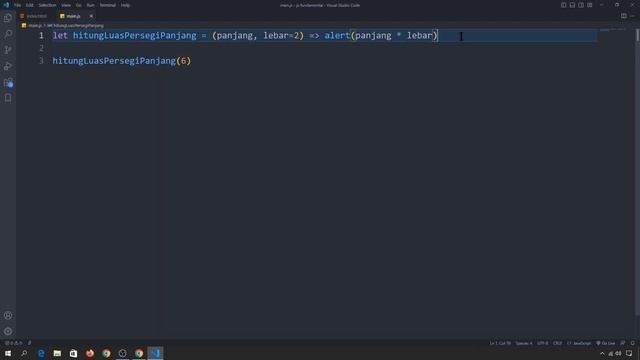Image resolution: width=640 pixels, height=360 pixels.
Task: Launch Microsoft Edge from the taskbar
Action: (x=41, y=353)
